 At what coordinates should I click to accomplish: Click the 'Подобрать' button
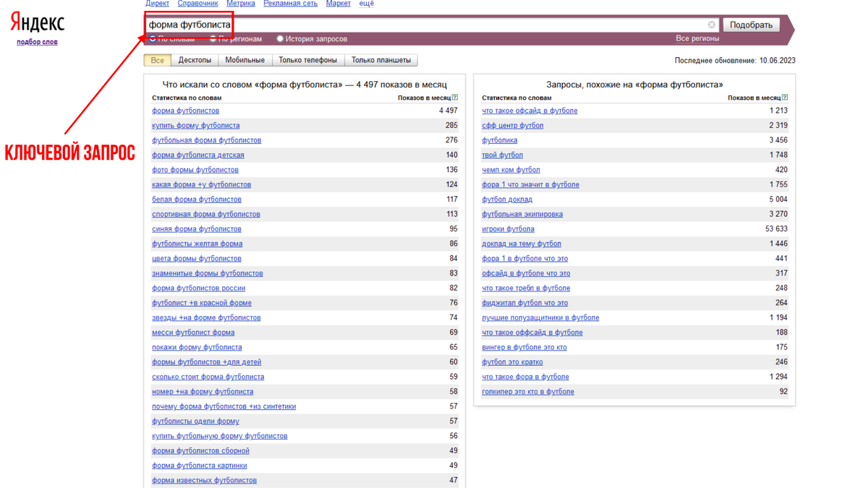751,25
